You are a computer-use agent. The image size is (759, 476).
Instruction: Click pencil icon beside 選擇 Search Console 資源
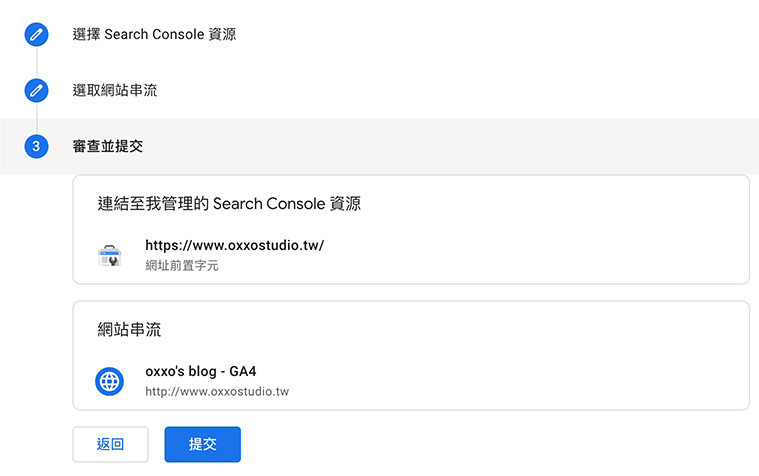tap(36, 34)
